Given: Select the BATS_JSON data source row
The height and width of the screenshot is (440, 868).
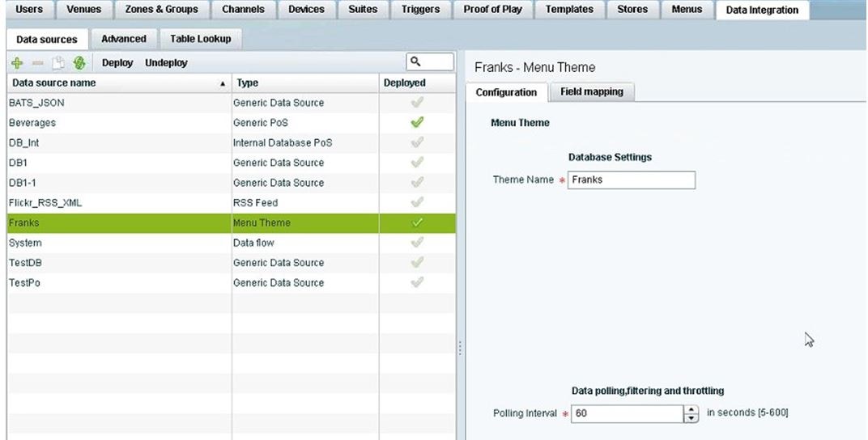Looking at the screenshot, I should [231, 103].
